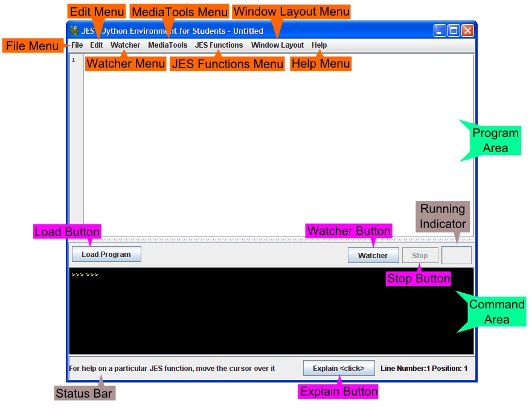
Task: Expand the JES Functions menu
Action: pyautogui.click(x=219, y=45)
